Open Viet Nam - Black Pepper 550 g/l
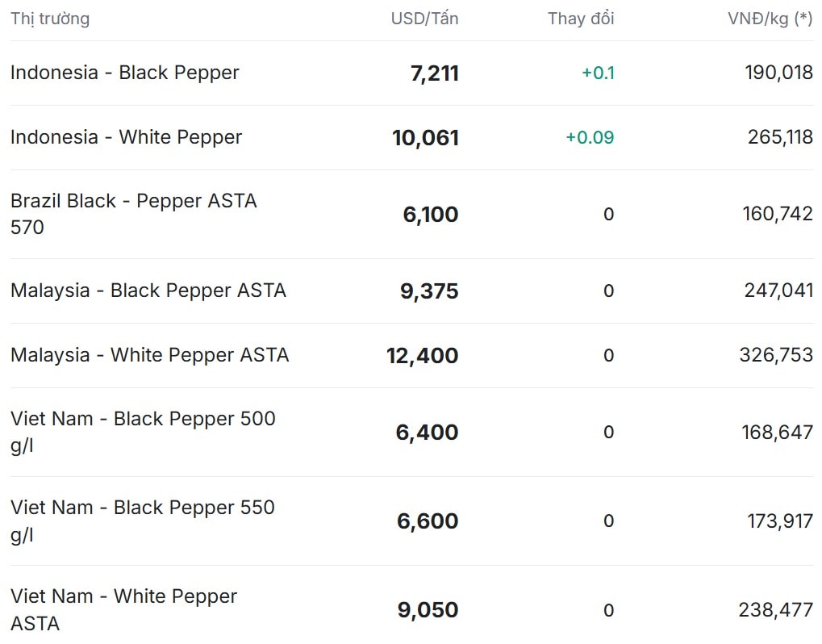 click(x=143, y=521)
